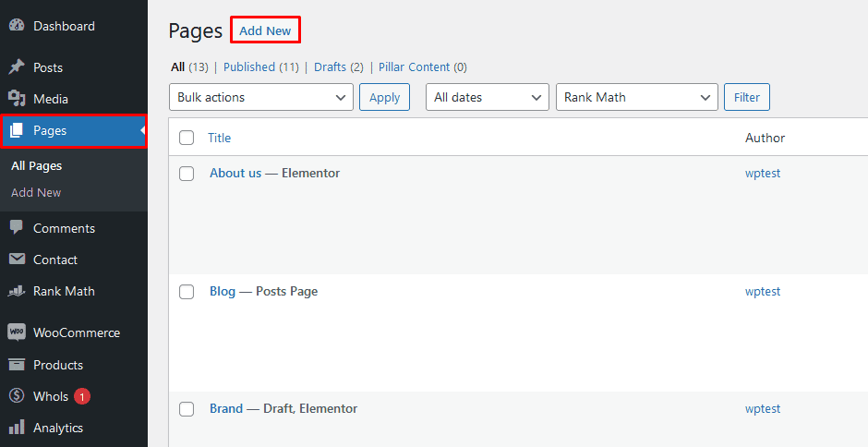Click the Whols dollar icon

pyautogui.click(x=18, y=396)
